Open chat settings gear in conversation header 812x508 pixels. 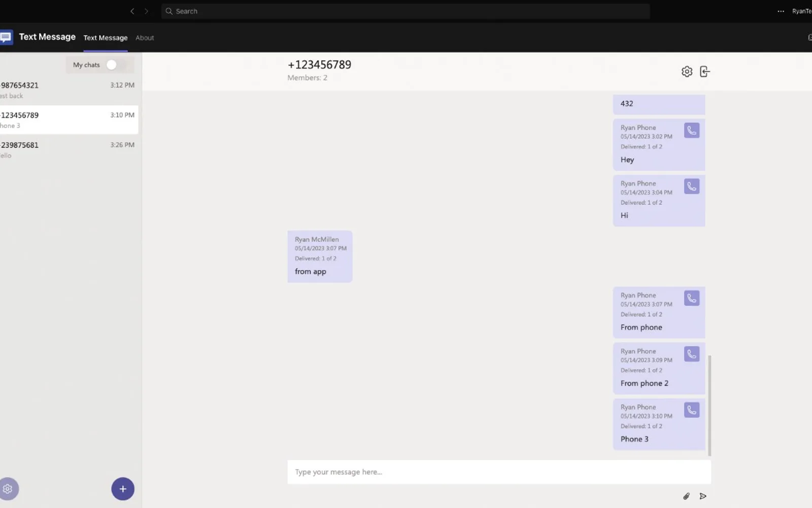687,72
